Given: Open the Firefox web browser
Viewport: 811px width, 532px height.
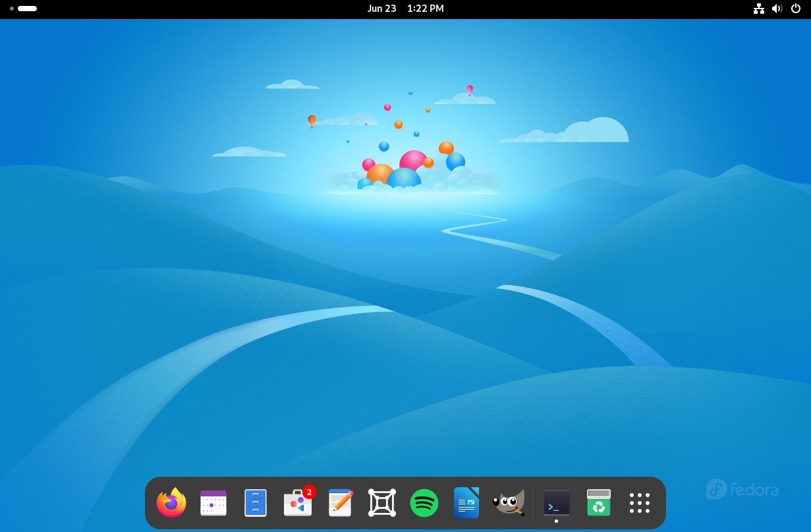Looking at the screenshot, I should pos(171,502).
